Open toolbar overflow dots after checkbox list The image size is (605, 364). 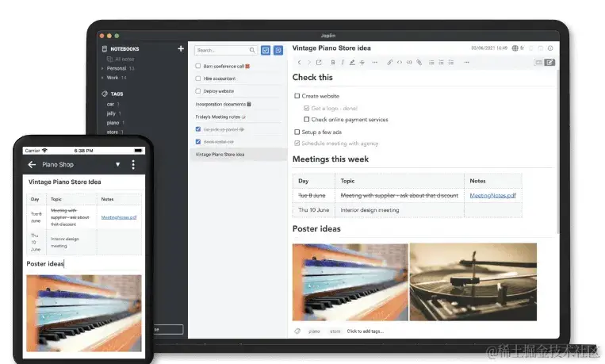point(466,62)
